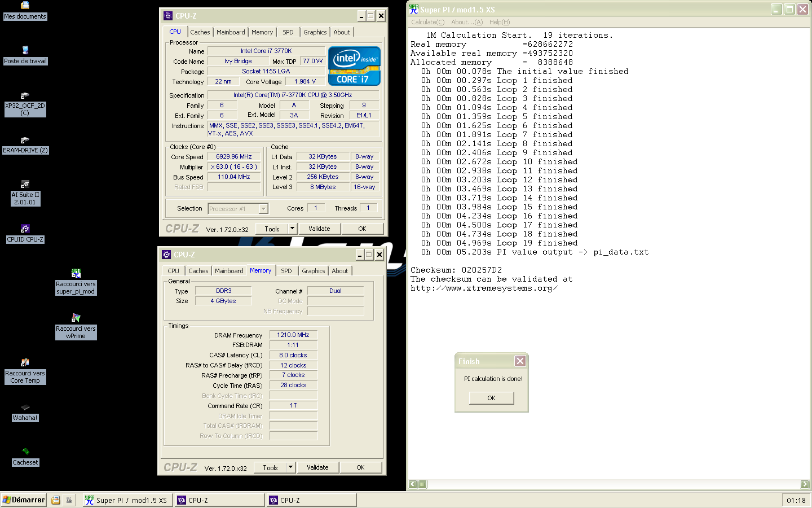Click the Intel Core i7 logo in CPU-Z
Screen dimensions: 812x508
pyautogui.click(x=354, y=66)
